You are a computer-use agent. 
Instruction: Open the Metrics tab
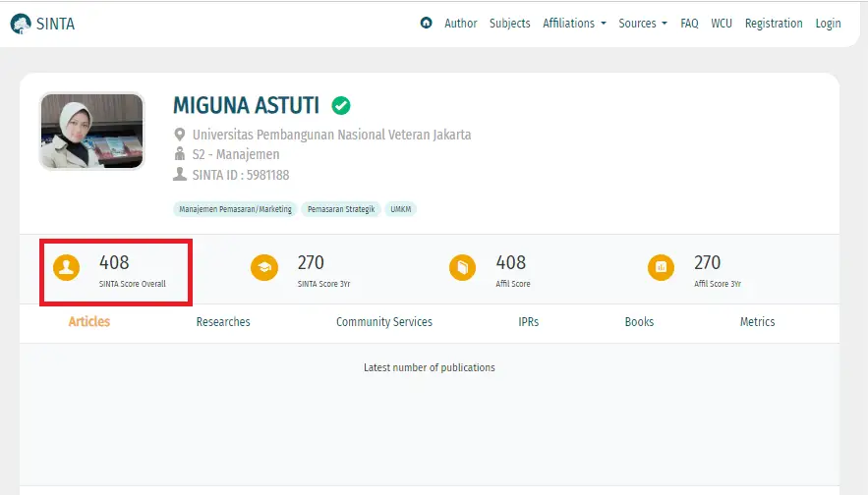pos(757,322)
